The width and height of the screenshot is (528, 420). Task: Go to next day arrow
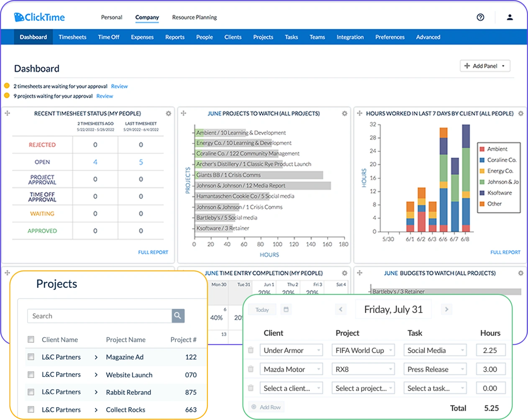(446, 310)
